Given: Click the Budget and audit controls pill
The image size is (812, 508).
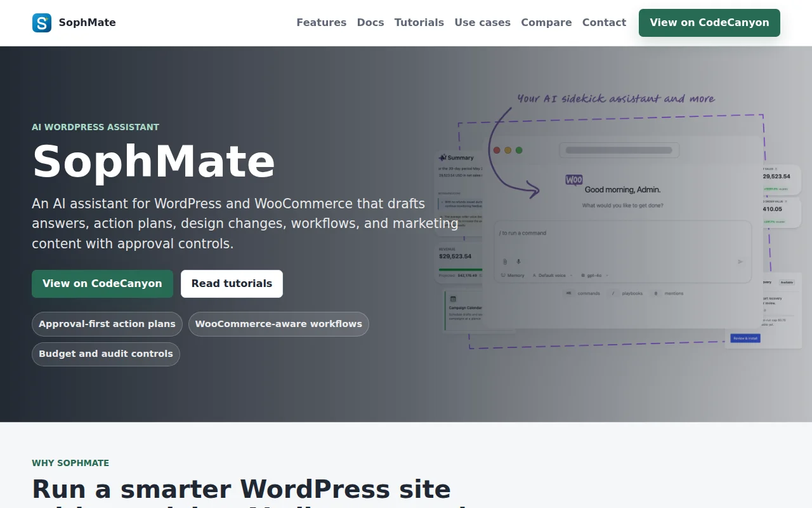Looking at the screenshot, I should tap(106, 354).
